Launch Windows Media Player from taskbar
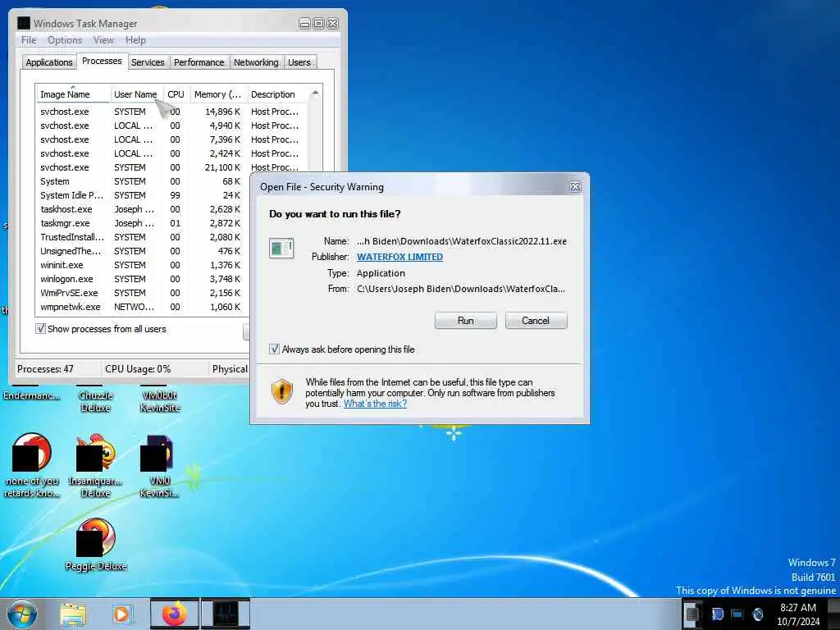Image resolution: width=840 pixels, height=630 pixels. [x=121, y=614]
